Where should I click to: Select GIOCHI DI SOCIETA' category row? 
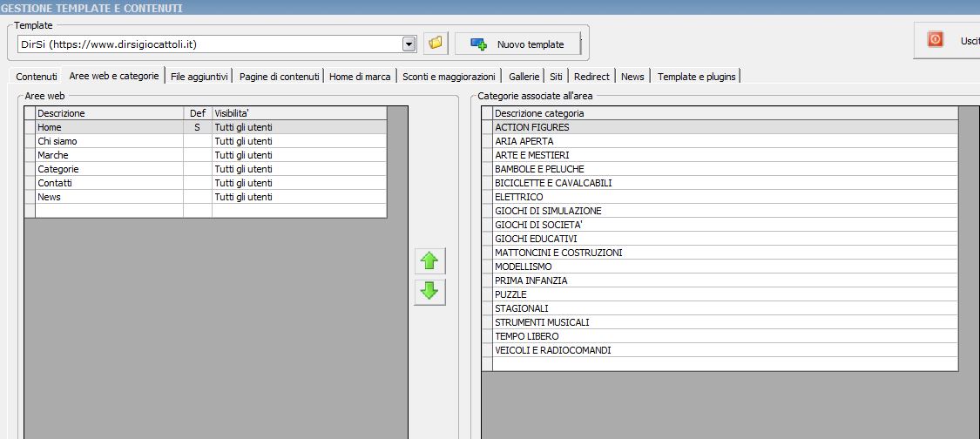click(x=720, y=225)
